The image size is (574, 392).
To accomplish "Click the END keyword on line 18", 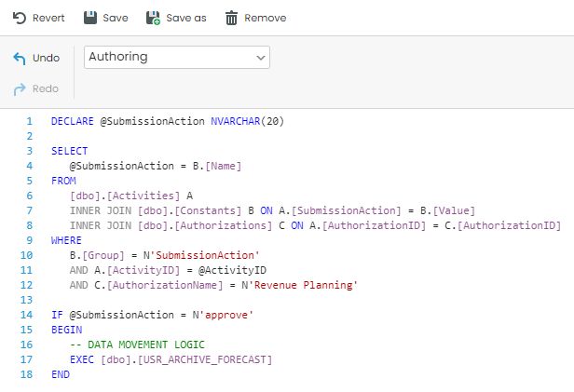I will point(61,374).
